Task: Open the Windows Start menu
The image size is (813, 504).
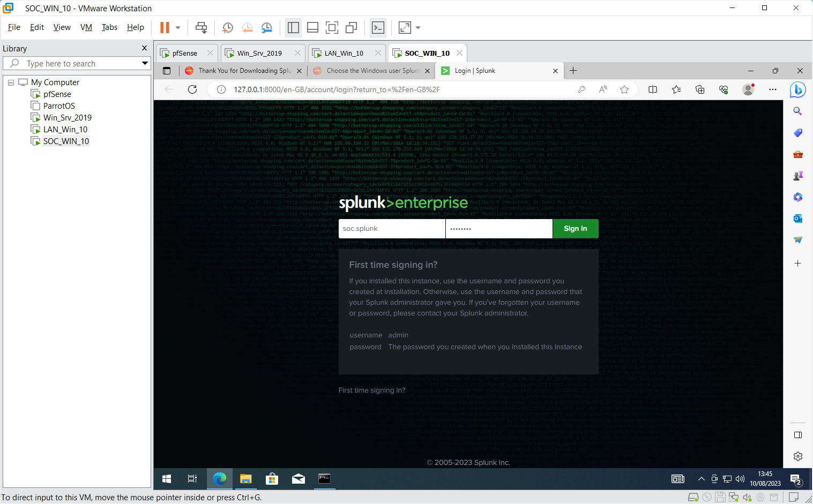Action: click(167, 479)
